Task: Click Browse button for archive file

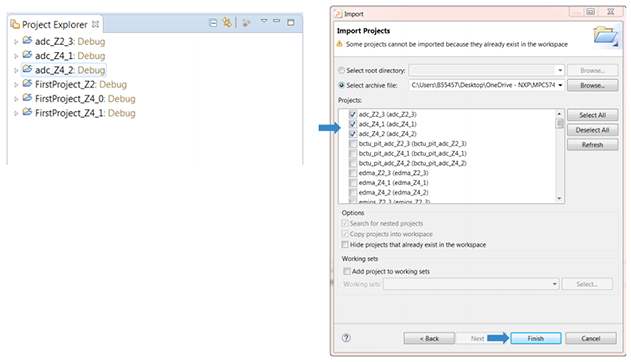Action: pos(592,85)
